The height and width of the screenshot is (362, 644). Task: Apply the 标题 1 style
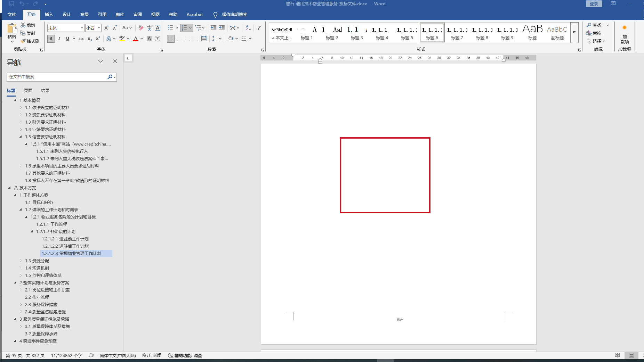[306, 33]
